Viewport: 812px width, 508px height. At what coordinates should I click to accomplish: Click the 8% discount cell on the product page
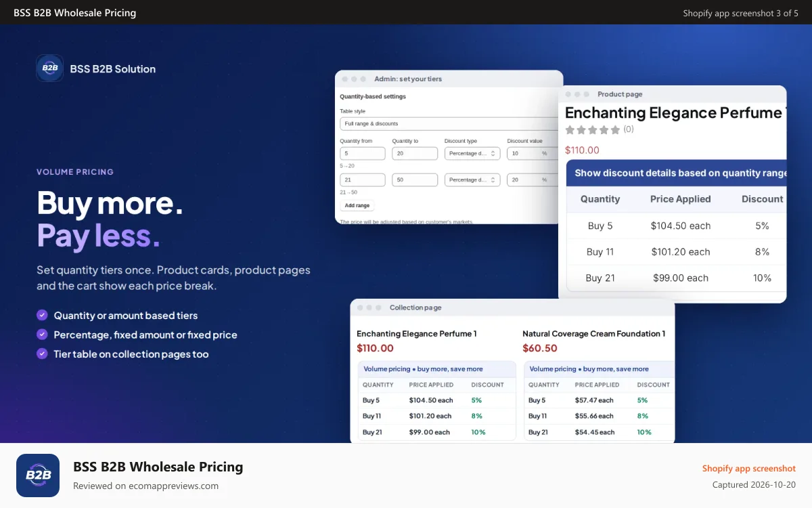(763, 251)
